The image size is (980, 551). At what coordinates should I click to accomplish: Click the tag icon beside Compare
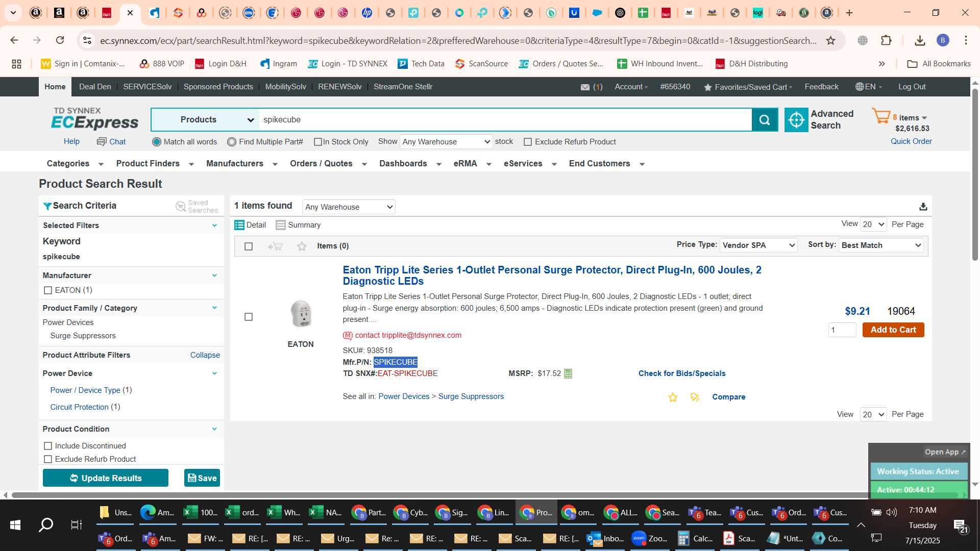coord(695,397)
